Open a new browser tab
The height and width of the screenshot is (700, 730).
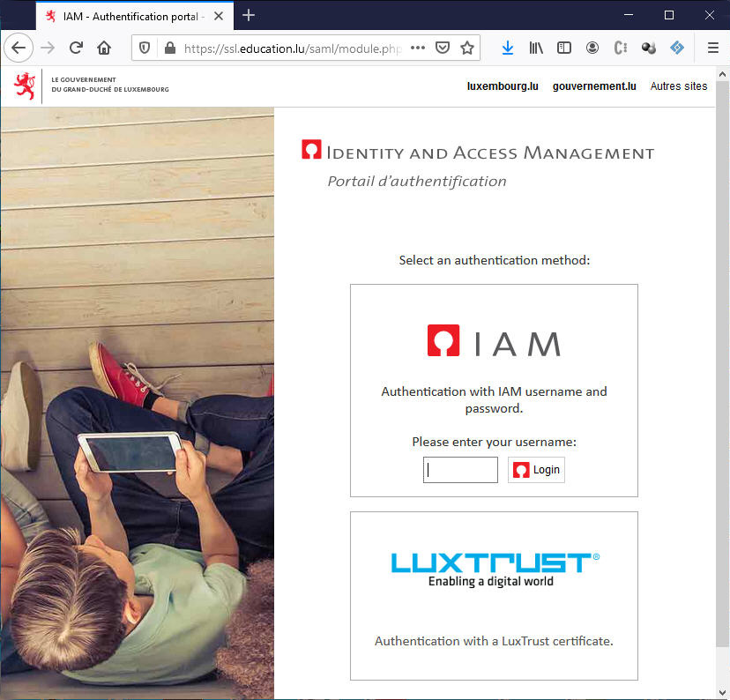click(x=249, y=15)
